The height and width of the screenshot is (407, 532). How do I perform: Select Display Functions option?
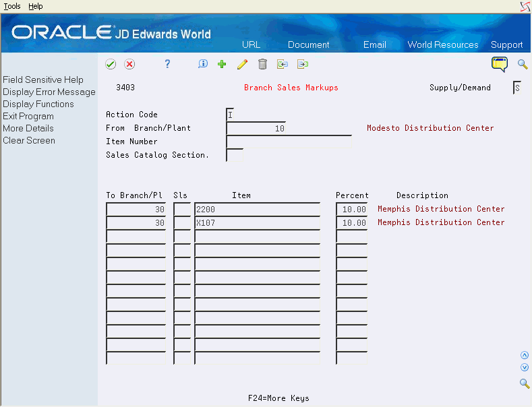(x=38, y=104)
